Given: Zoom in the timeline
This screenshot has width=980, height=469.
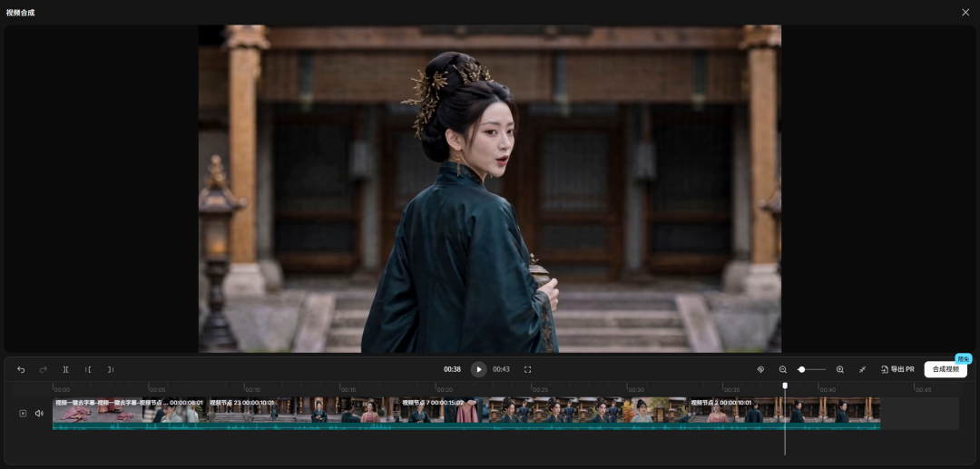Looking at the screenshot, I should [x=840, y=370].
